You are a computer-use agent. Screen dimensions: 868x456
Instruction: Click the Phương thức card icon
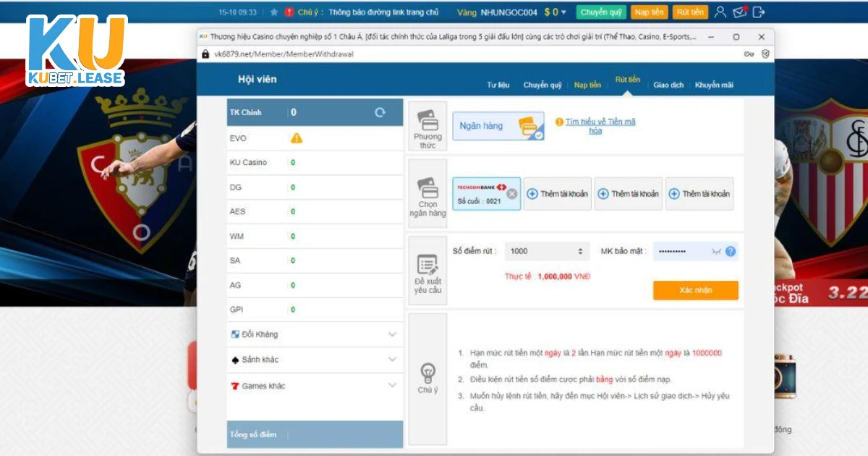click(427, 120)
